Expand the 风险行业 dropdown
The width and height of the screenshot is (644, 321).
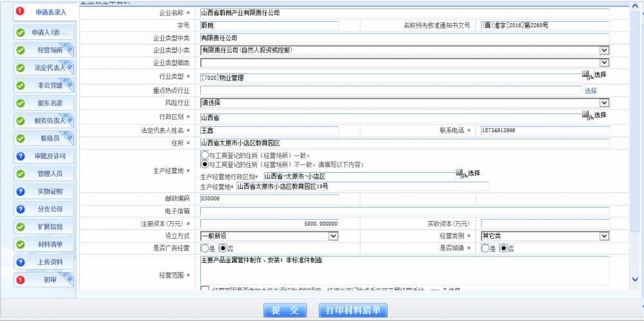click(x=604, y=102)
